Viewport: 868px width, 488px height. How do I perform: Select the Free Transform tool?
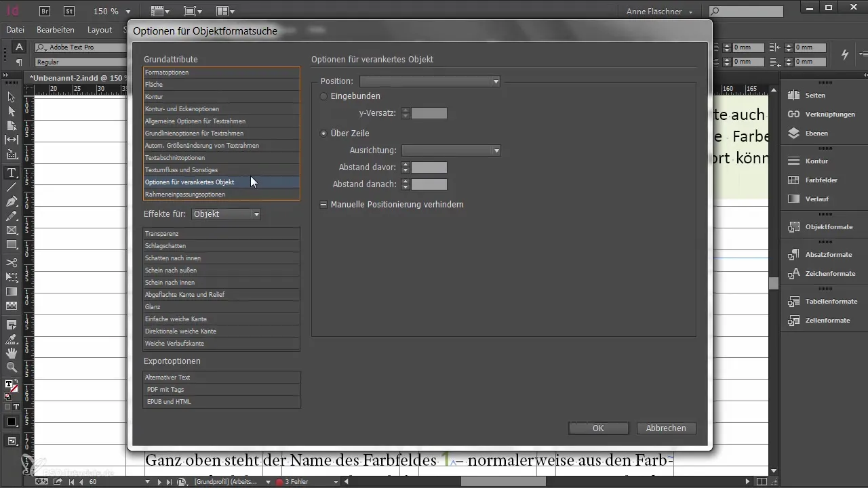tap(12, 277)
